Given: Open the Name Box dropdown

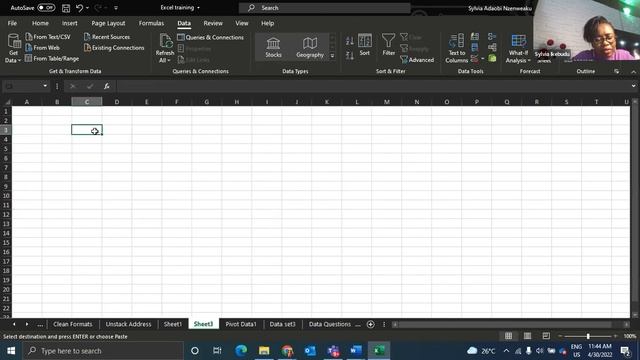Looking at the screenshot, I should (45, 86).
